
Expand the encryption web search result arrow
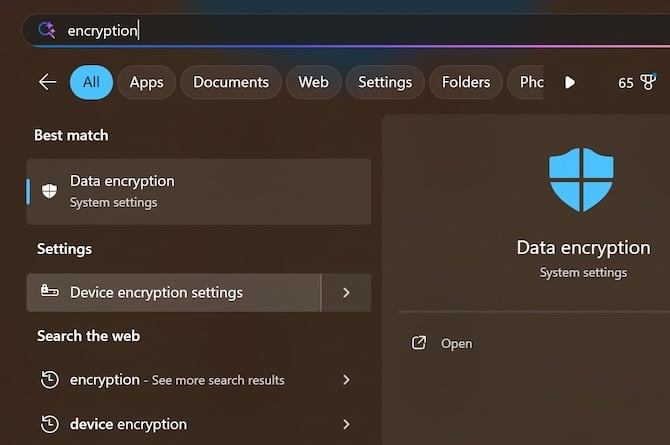pos(347,380)
